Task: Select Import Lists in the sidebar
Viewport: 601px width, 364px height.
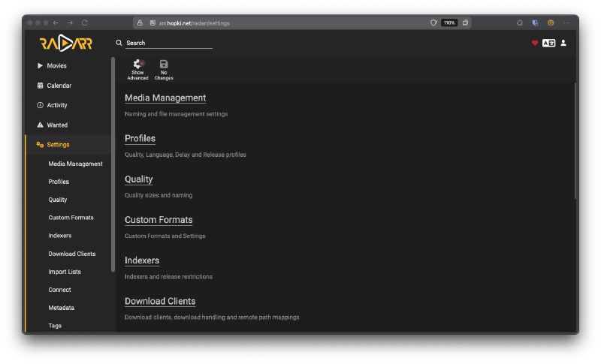Action: (65, 272)
